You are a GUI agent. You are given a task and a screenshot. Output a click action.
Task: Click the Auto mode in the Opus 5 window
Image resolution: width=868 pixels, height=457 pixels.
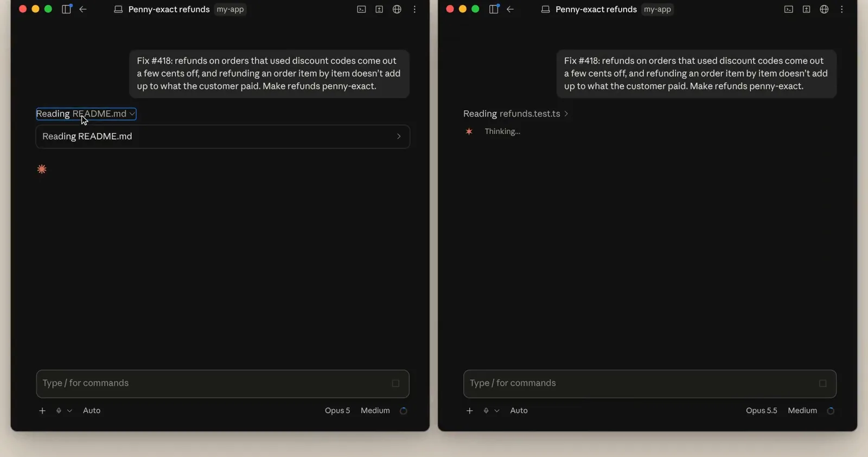(x=92, y=411)
